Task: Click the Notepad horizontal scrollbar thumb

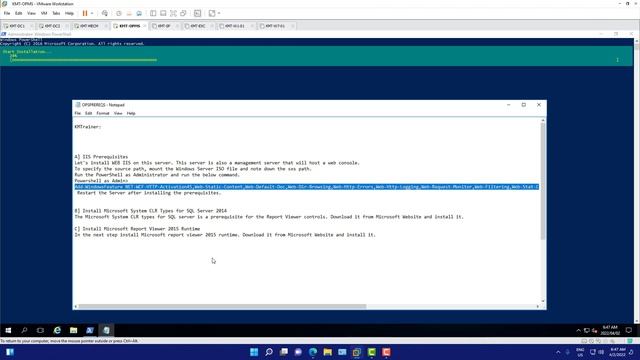Action: [222, 307]
